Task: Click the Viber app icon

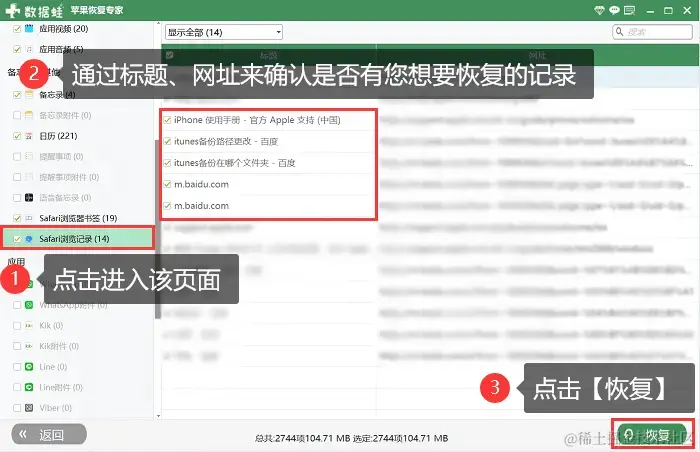Action: pyautogui.click(x=29, y=408)
